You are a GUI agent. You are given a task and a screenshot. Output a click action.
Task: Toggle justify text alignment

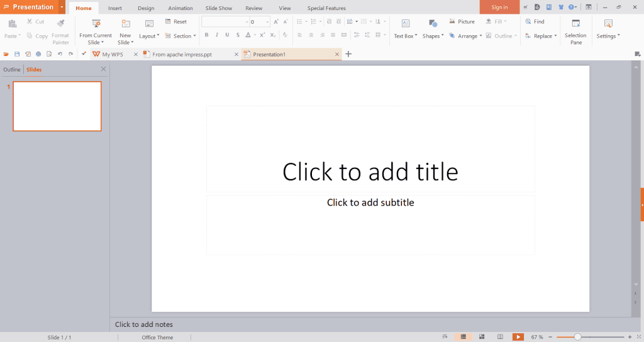[x=333, y=35]
